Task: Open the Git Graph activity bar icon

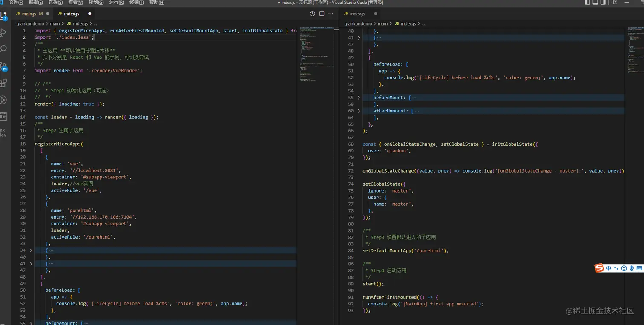Action: (3, 100)
